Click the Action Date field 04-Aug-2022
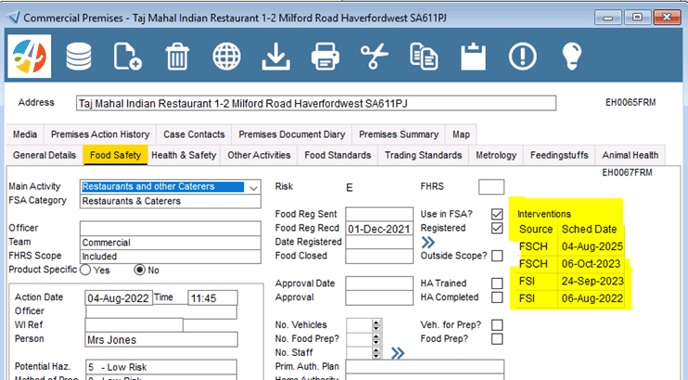 point(118,298)
